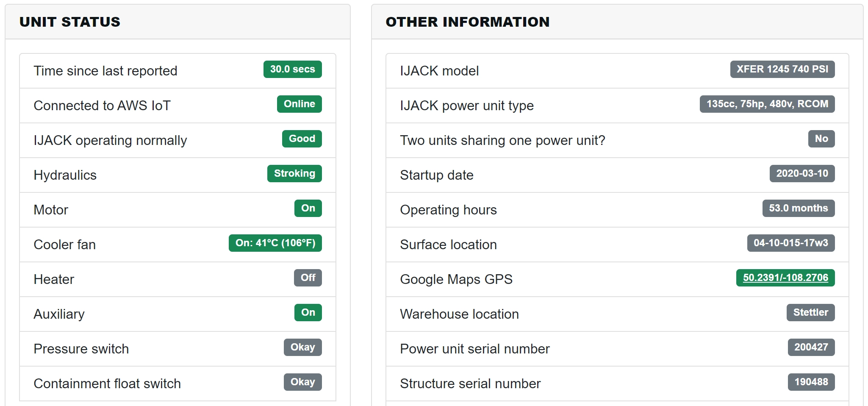Image resolution: width=868 pixels, height=406 pixels.
Task: Click the UNIT STATUS panel header
Action: 70,22
